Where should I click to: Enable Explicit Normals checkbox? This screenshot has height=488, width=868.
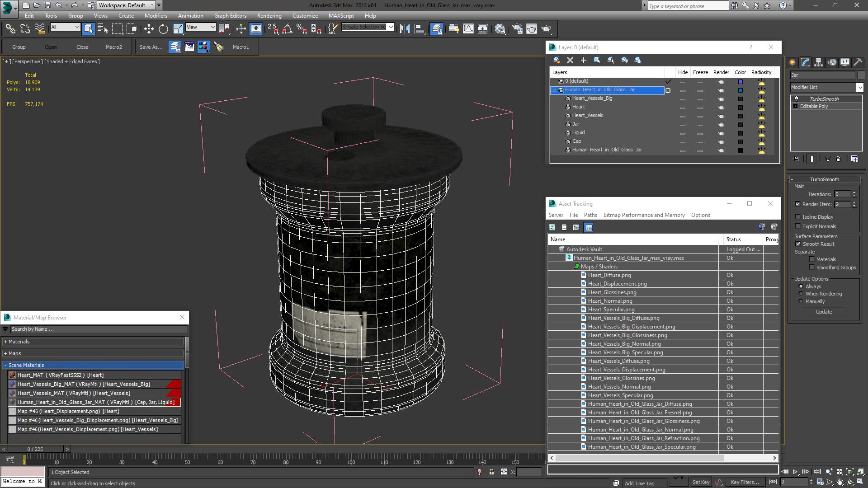[797, 226]
